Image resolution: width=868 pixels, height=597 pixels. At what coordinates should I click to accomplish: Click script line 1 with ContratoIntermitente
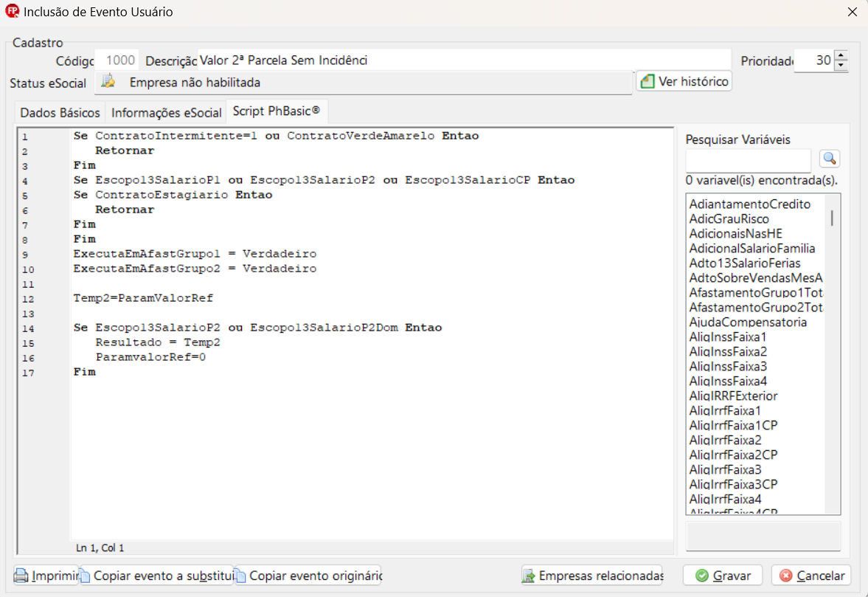(x=276, y=136)
